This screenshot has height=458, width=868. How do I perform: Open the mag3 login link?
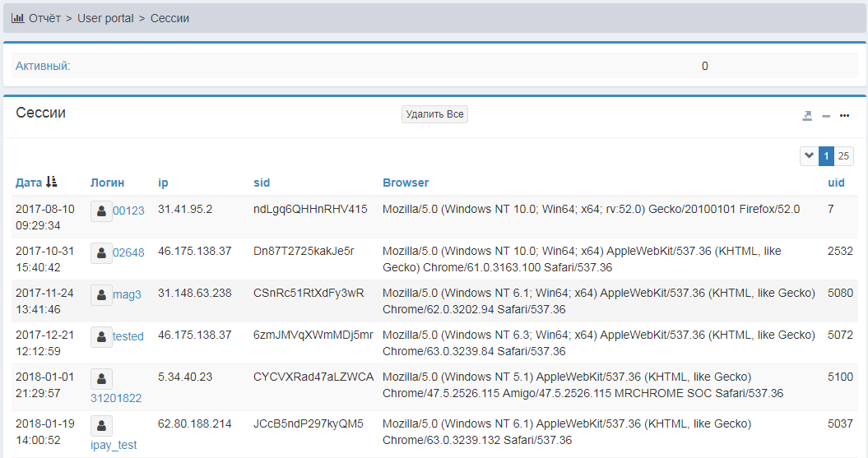click(x=127, y=295)
